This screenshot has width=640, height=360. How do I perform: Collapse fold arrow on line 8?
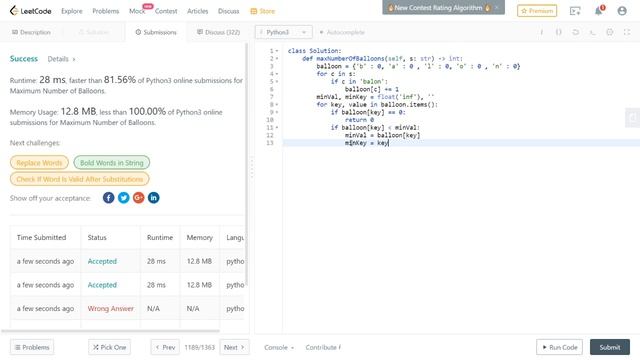pos(277,105)
